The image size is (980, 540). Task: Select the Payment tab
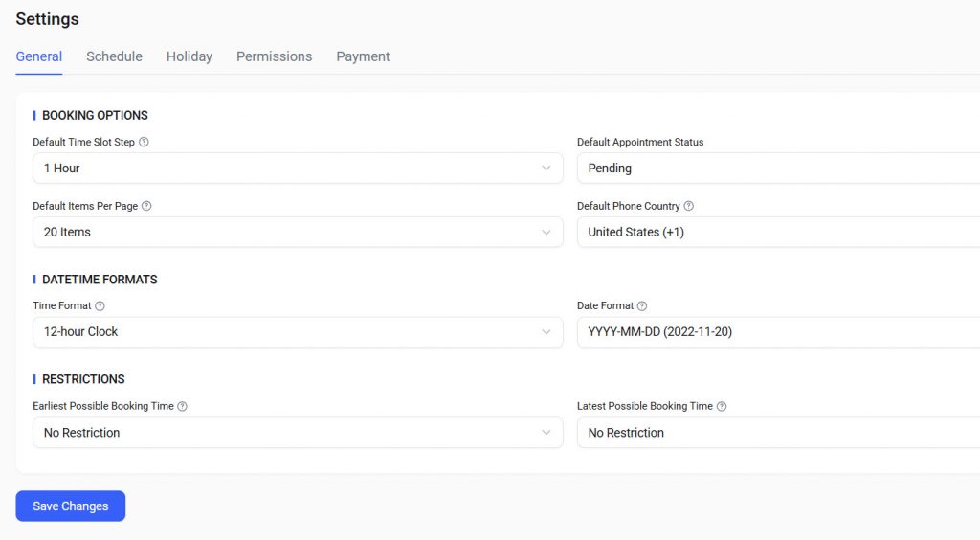pyautogui.click(x=363, y=56)
